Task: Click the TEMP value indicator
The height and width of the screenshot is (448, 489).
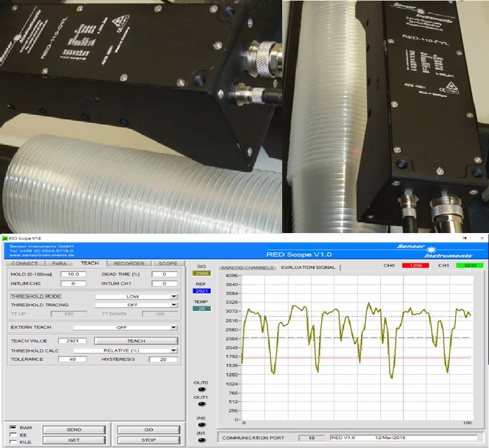Action: coord(202,308)
